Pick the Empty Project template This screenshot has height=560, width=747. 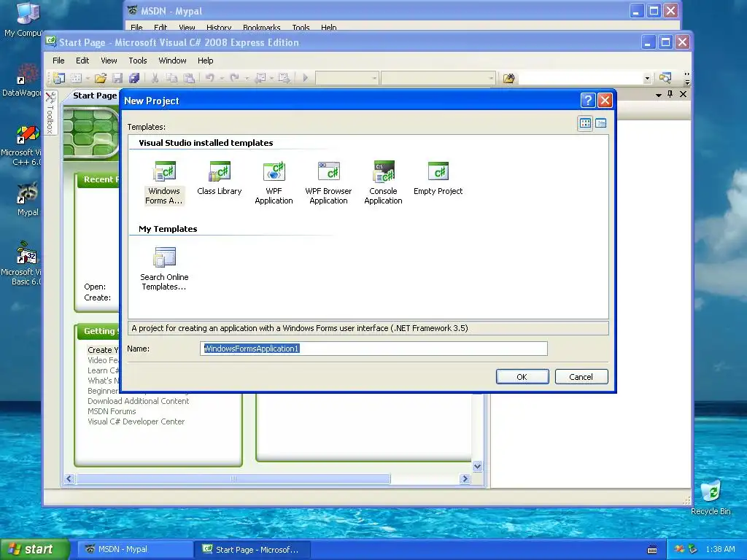pos(438,178)
